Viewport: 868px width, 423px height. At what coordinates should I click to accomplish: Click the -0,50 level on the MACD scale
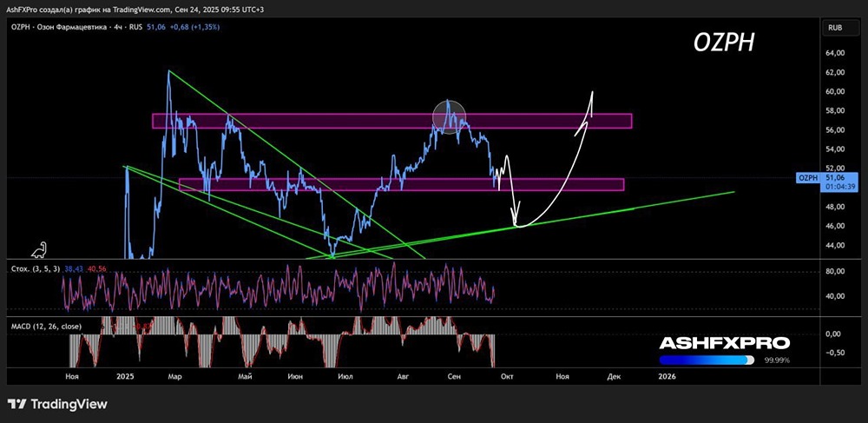coord(834,353)
